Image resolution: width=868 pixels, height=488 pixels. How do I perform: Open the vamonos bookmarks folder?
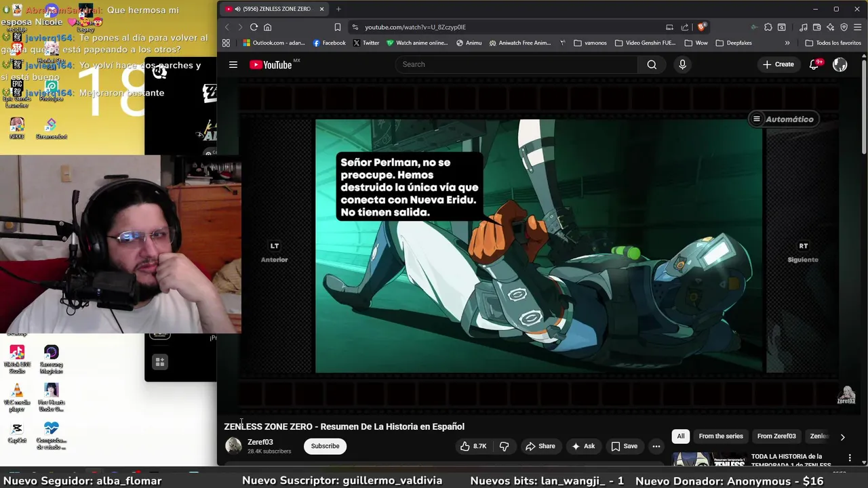coord(590,43)
